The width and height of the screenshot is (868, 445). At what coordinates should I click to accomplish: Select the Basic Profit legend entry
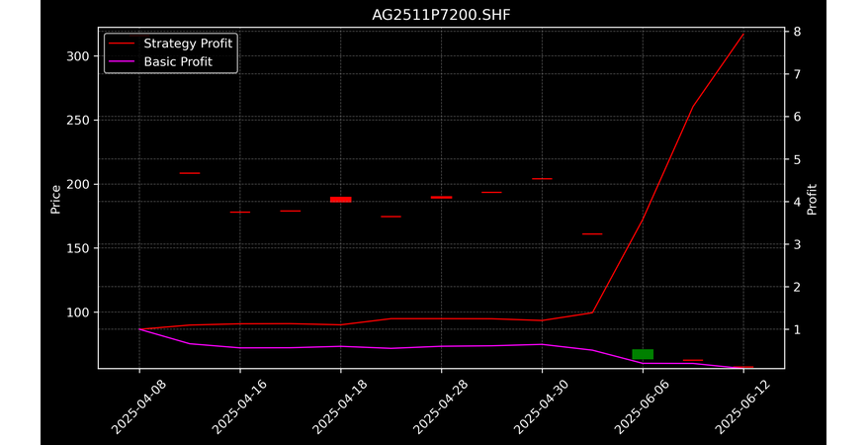coord(160,61)
